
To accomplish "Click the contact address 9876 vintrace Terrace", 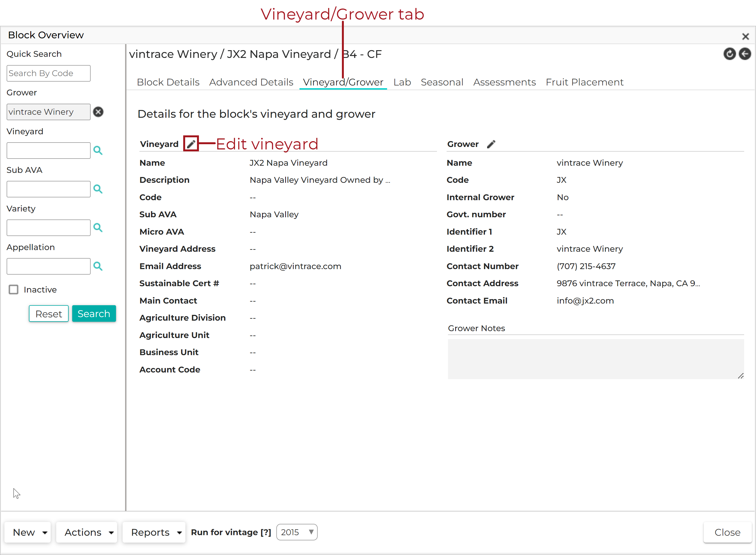I will 628,283.
